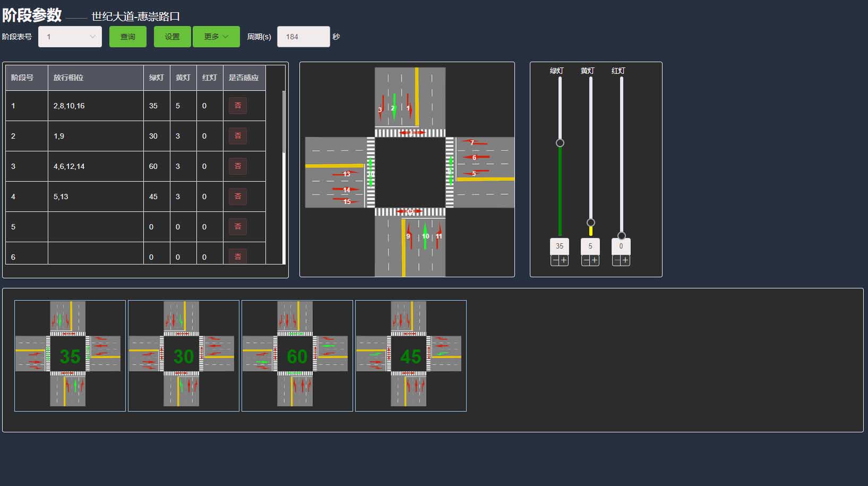Decrease red light time with minus button

pyautogui.click(x=616, y=260)
